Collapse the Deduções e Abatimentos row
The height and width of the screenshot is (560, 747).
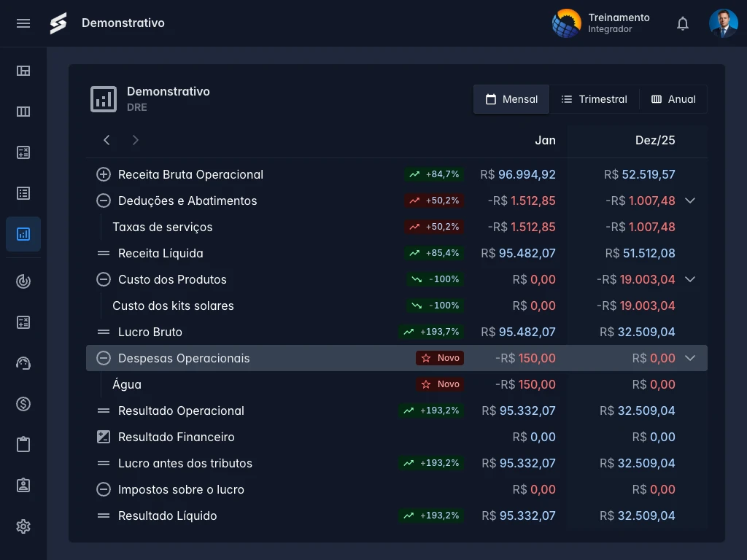coord(690,201)
